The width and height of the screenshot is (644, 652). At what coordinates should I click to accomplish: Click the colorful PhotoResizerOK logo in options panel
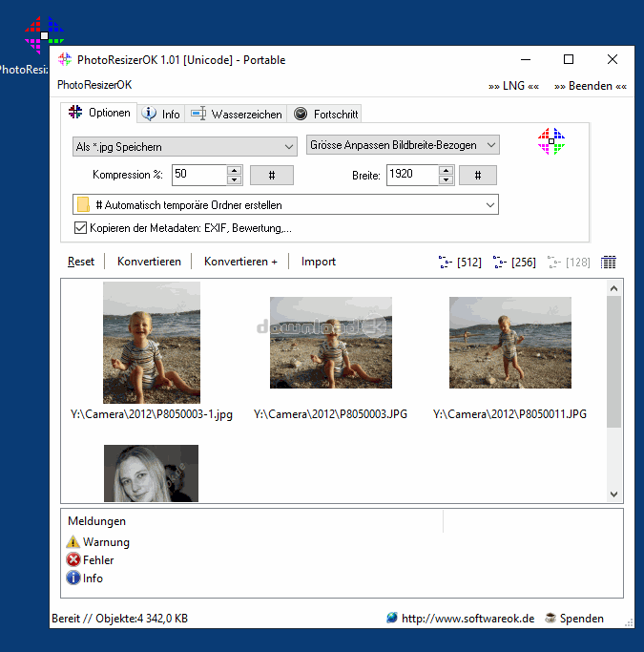(x=551, y=141)
